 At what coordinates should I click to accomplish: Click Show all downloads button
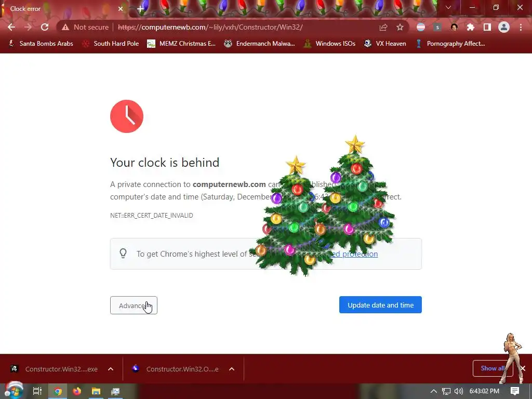pos(493,368)
